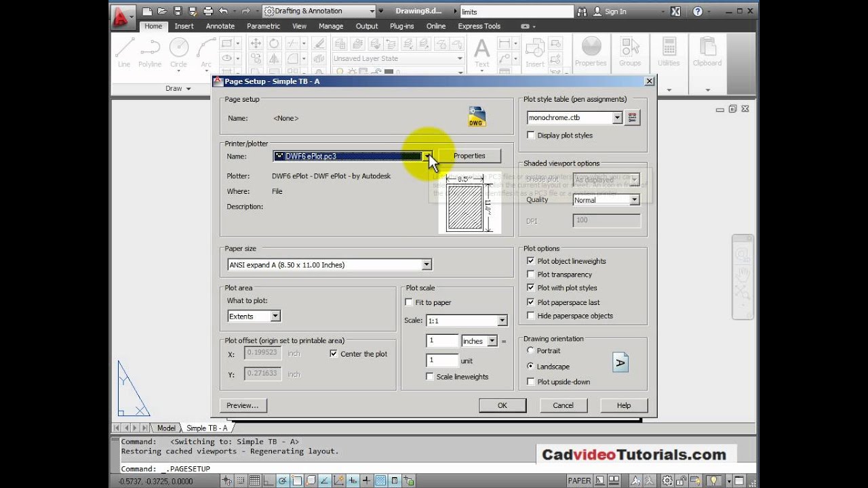Open the monochrome.ctb plot style dropdown
The width and height of the screenshot is (868, 488).
click(617, 117)
